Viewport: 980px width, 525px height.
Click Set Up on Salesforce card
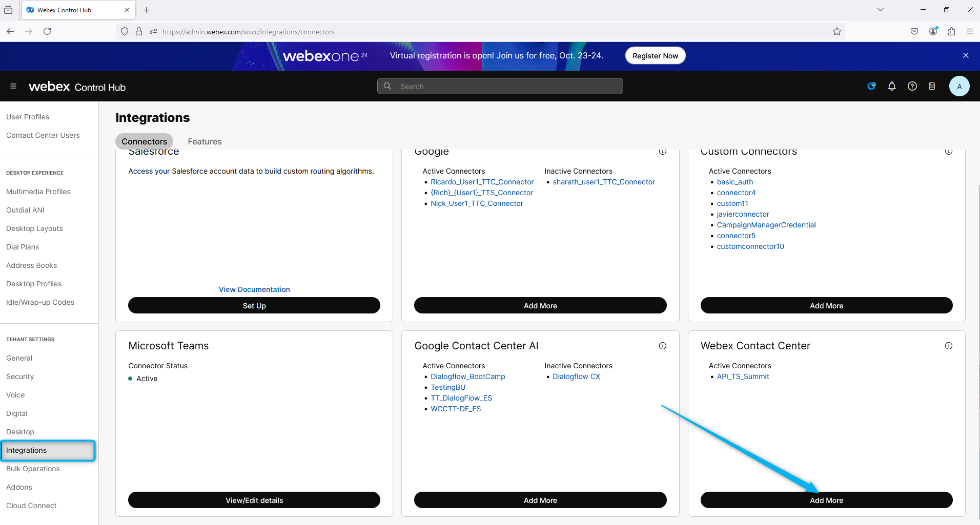pos(254,305)
